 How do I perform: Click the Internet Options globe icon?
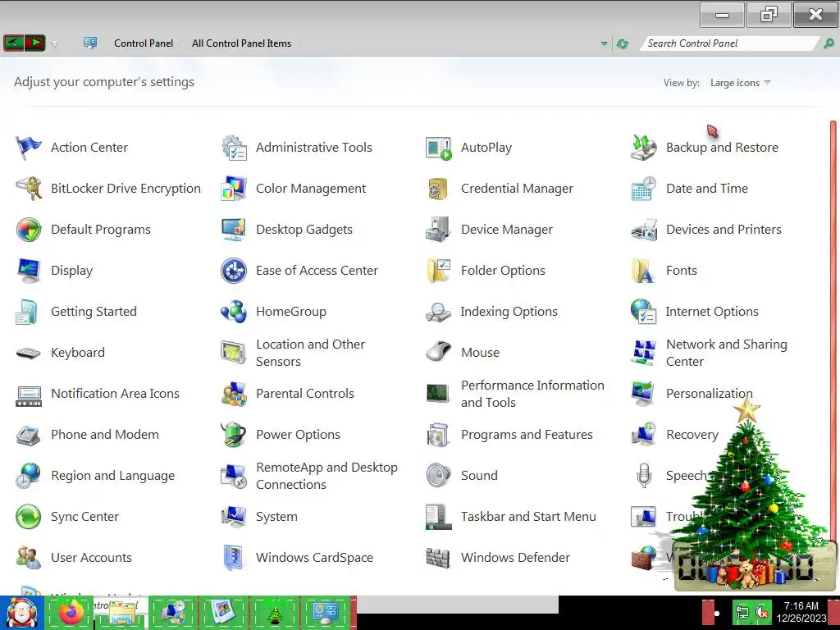pyautogui.click(x=644, y=312)
